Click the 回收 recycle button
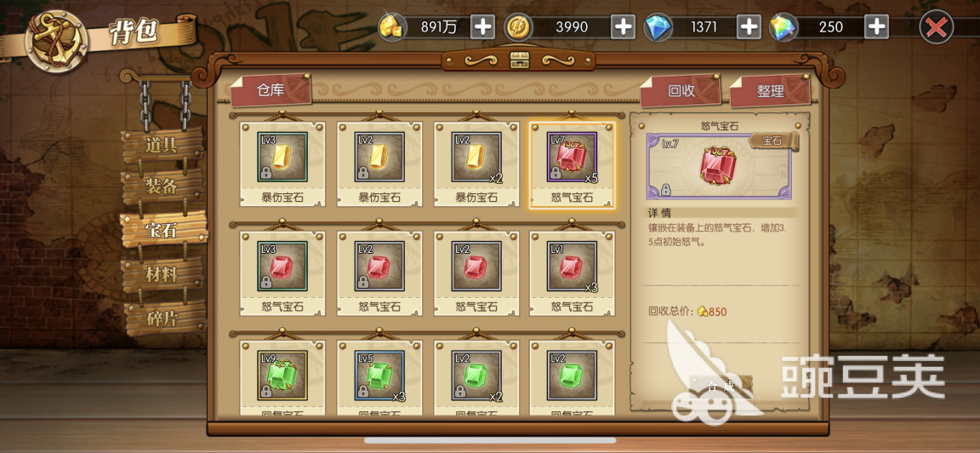The height and width of the screenshot is (453, 980). [681, 91]
